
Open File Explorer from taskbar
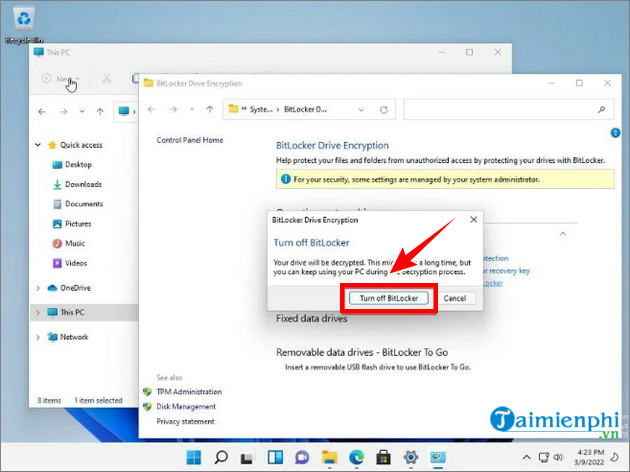pos(329,457)
